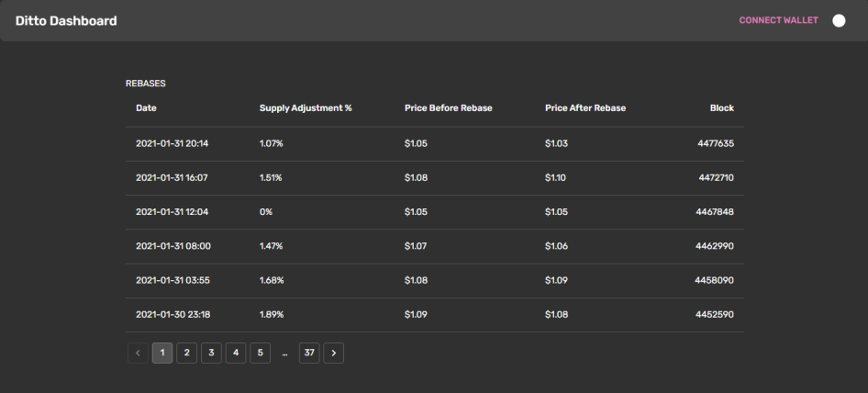This screenshot has height=393, width=868.
Task: Click the Price After Rebase header
Action: (585, 108)
